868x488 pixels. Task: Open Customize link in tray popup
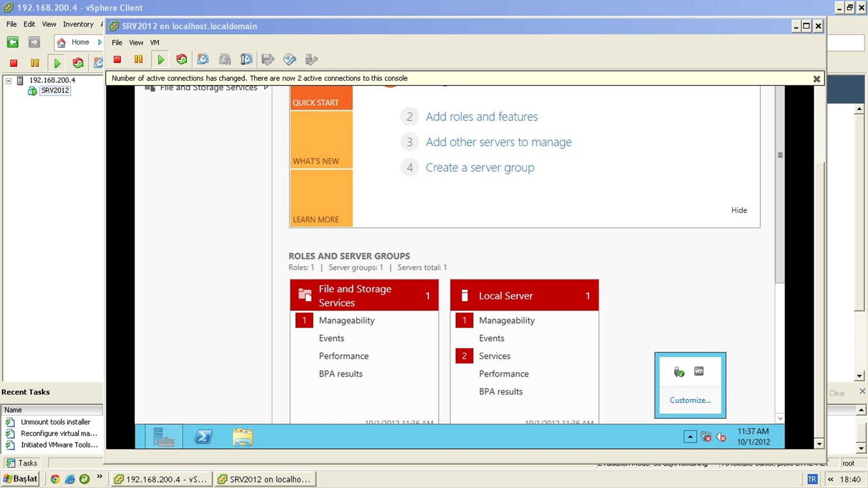click(690, 400)
